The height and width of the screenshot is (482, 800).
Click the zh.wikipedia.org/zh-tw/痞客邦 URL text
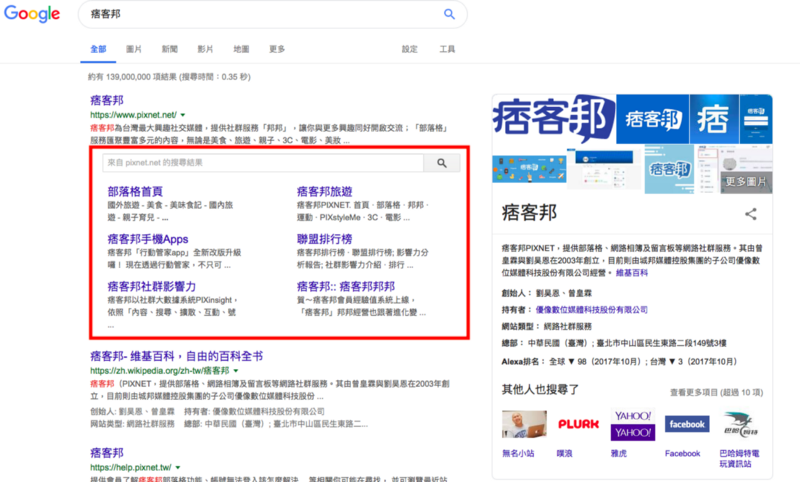(160, 371)
